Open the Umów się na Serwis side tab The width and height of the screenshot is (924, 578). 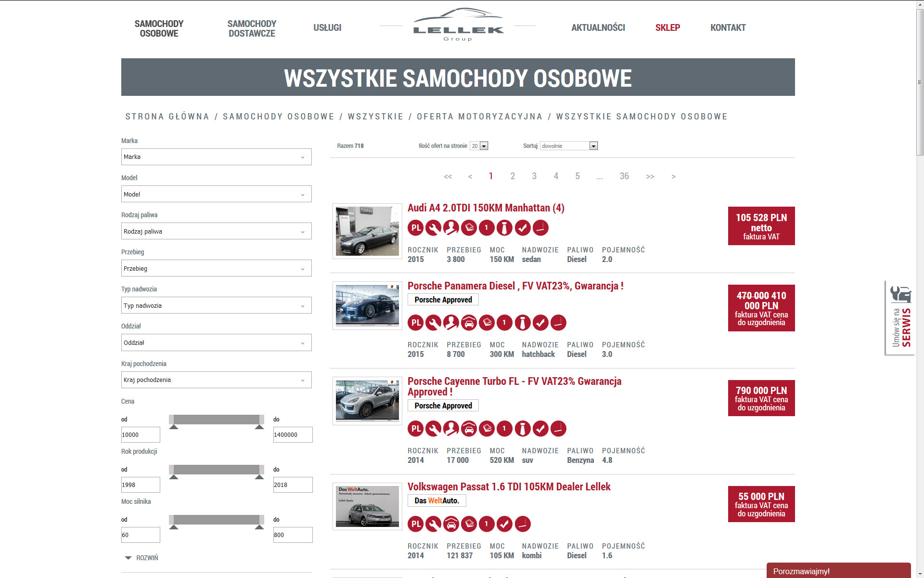[x=900, y=318]
